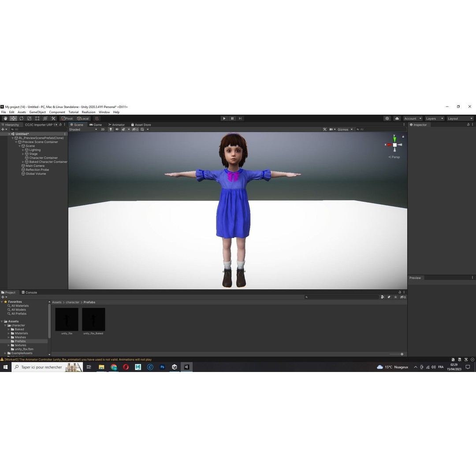This screenshot has height=476, width=476.
Task: Open the Reallusion menu
Action: pos(88,112)
